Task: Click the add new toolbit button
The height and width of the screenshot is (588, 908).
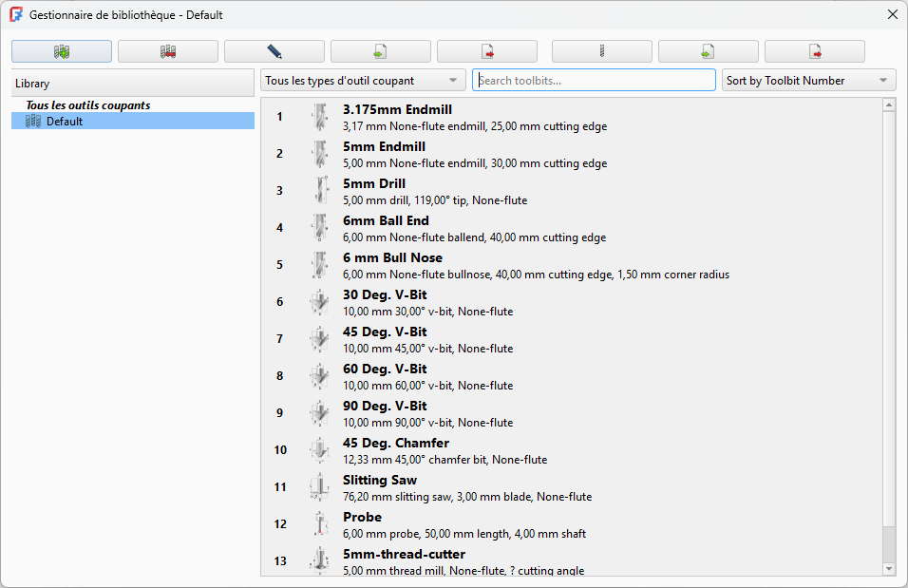Action: pyautogui.click(x=602, y=51)
